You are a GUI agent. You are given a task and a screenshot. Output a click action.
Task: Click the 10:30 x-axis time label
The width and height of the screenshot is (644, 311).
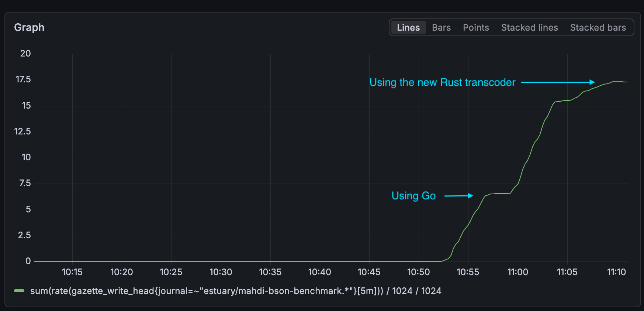pyautogui.click(x=221, y=272)
